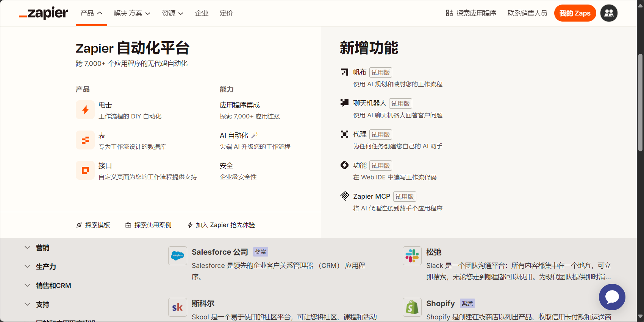Open the 聊天机器人 feature link
644x322 pixels.
click(x=370, y=103)
